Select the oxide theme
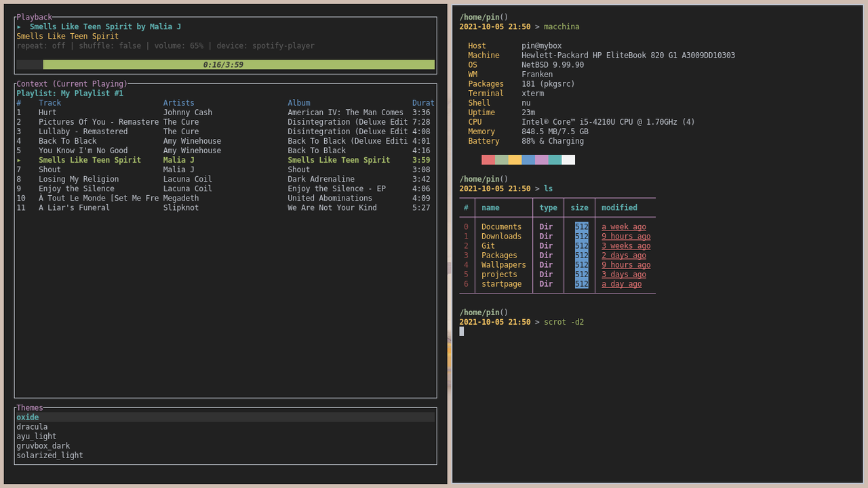Viewport: 868px width, 488px height. [225, 418]
